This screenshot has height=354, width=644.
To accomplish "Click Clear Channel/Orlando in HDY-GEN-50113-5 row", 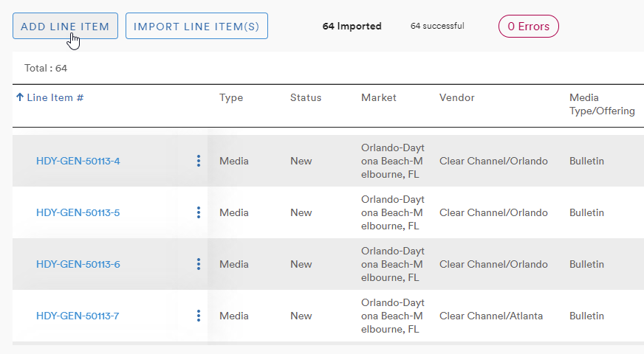I will pos(493,212).
